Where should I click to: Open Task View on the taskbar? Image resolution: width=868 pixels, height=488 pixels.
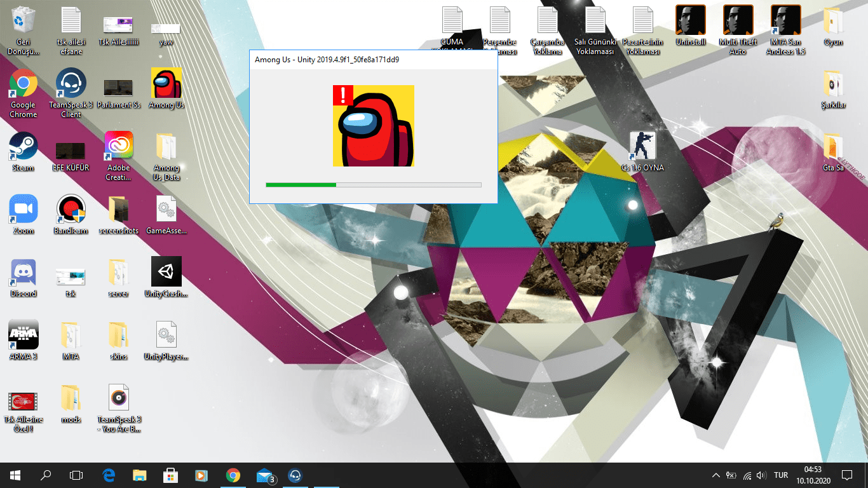(76, 475)
